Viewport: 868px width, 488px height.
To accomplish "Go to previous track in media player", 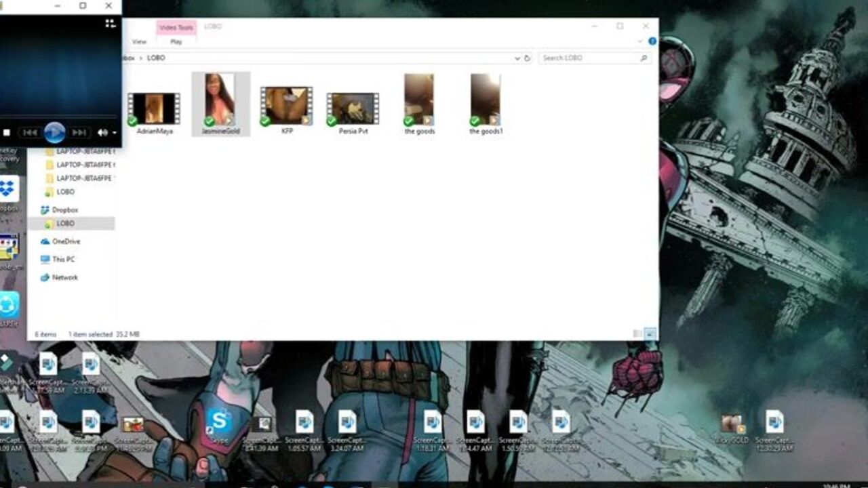I will 30,133.
